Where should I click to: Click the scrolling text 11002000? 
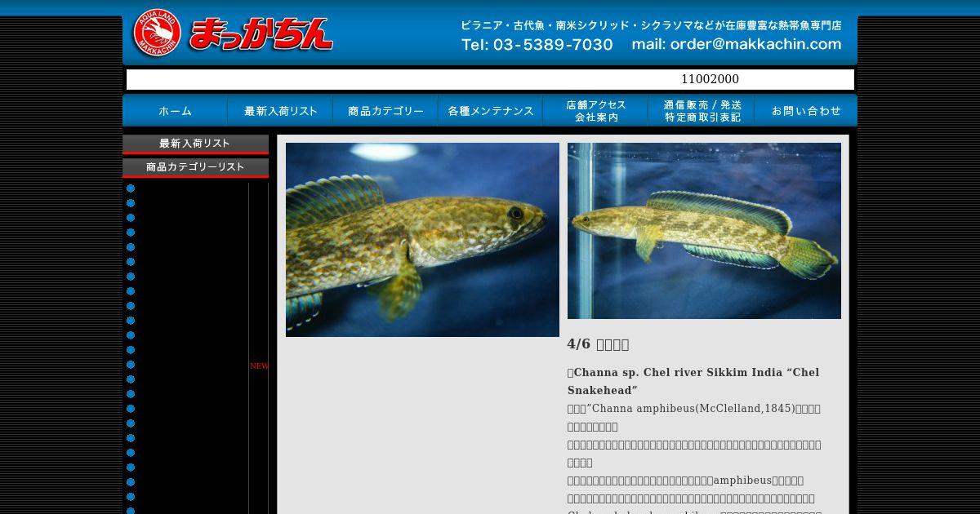coord(710,79)
